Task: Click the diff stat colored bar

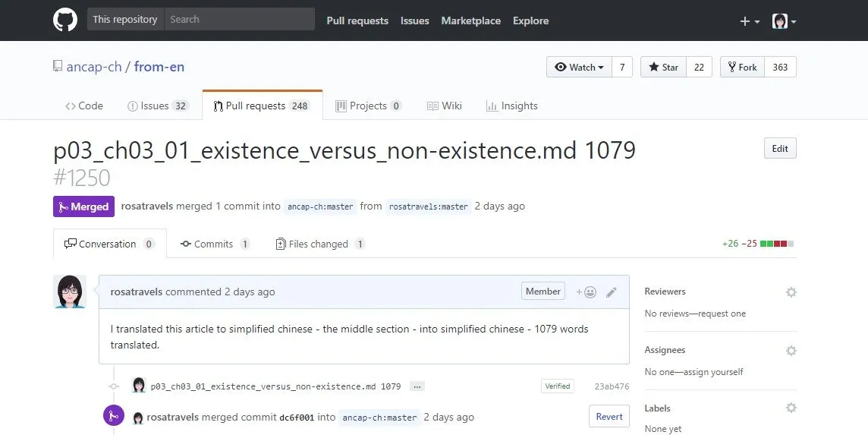Action: coord(777,244)
